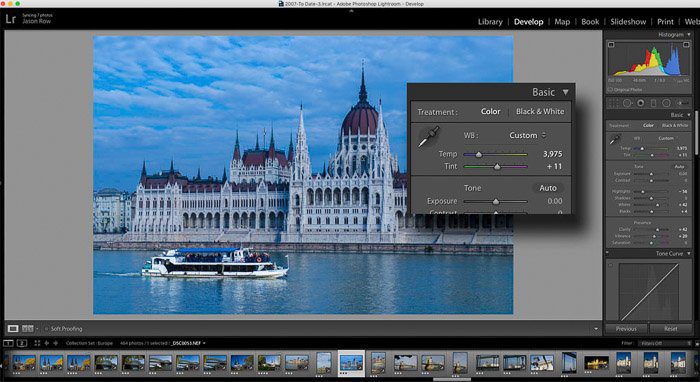Screen dimensions: 700x382
Task: Choose the Red Eye Correction tool
Action: (x=640, y=103)
